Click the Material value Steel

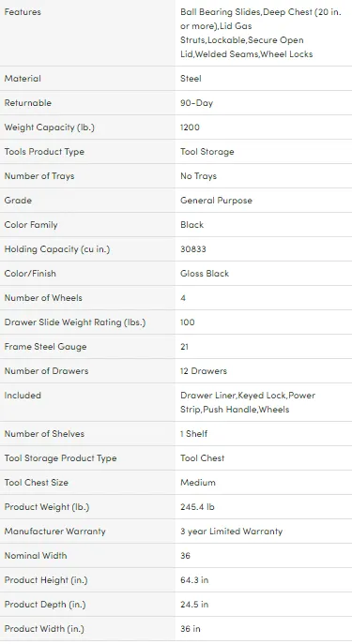pos(191,79)
